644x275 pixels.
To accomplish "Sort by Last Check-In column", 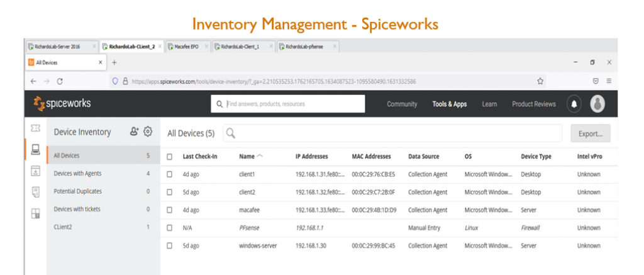I will pos(200,157).
